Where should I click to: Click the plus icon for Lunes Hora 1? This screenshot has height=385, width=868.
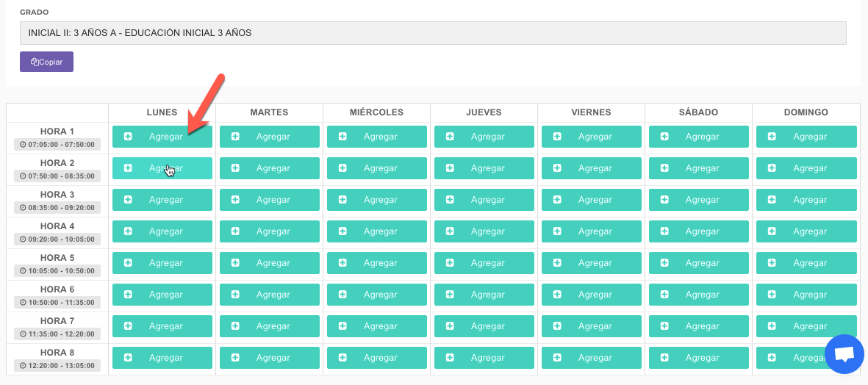128,137
